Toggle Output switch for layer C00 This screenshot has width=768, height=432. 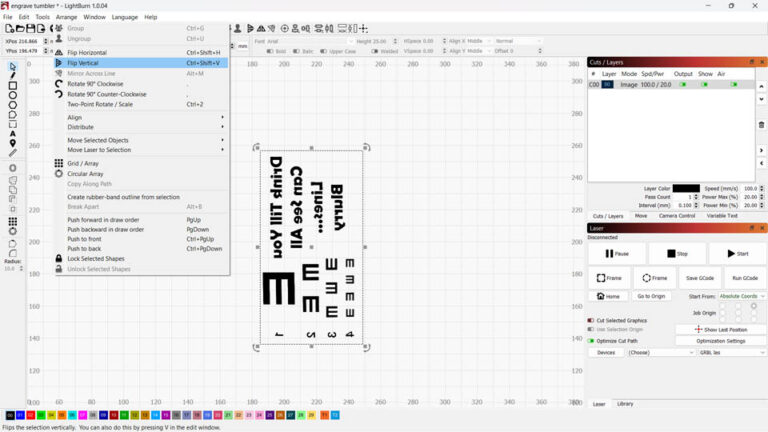[x=684, y=85]
